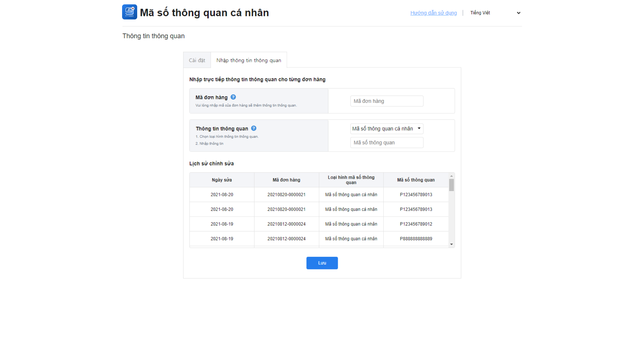Click Ngày sửa column header
This screenshot has height=362, width=644.
point(222,180)
